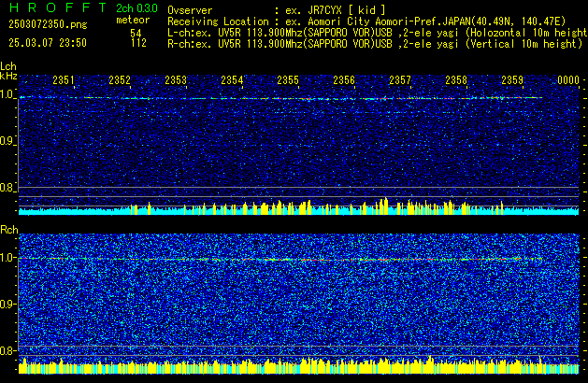Click the Rch 1.0 kHz axis label
This screenshot has height=383, width=588.
(x=7, y=258)
